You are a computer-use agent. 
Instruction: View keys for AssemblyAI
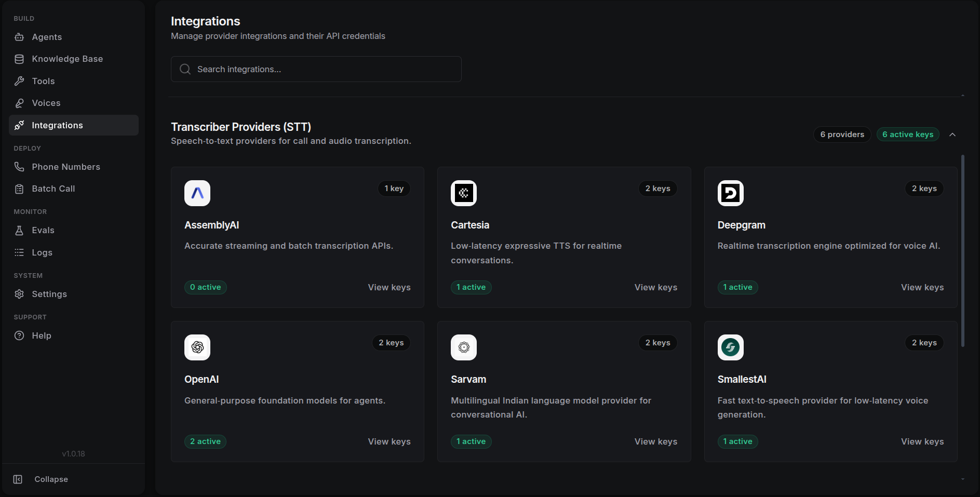(x=389, y=287)
